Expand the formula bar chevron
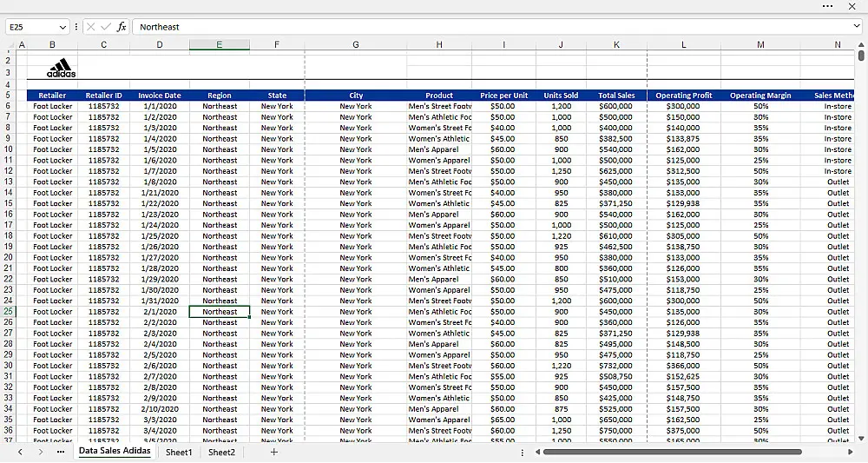Viewport: 868px width, 463px height. [857, 27]
